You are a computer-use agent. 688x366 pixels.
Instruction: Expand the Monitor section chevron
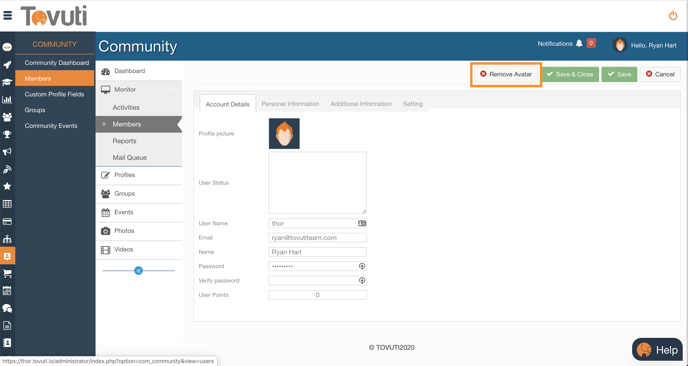click(x=174, y=90)
